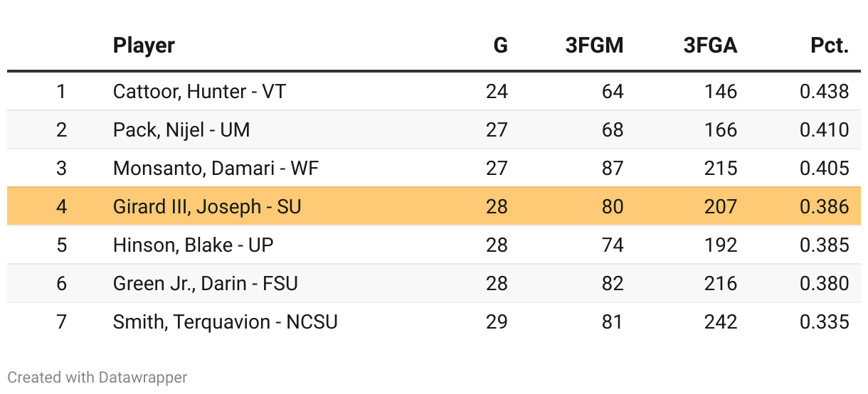Select the Smith, Terquavion - NCSU name

(225, 322)
